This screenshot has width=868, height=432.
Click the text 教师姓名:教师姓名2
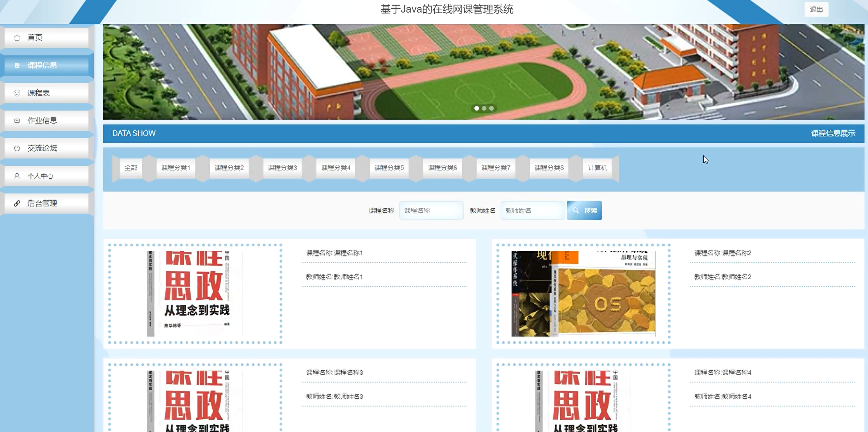(x=723, y=277)
